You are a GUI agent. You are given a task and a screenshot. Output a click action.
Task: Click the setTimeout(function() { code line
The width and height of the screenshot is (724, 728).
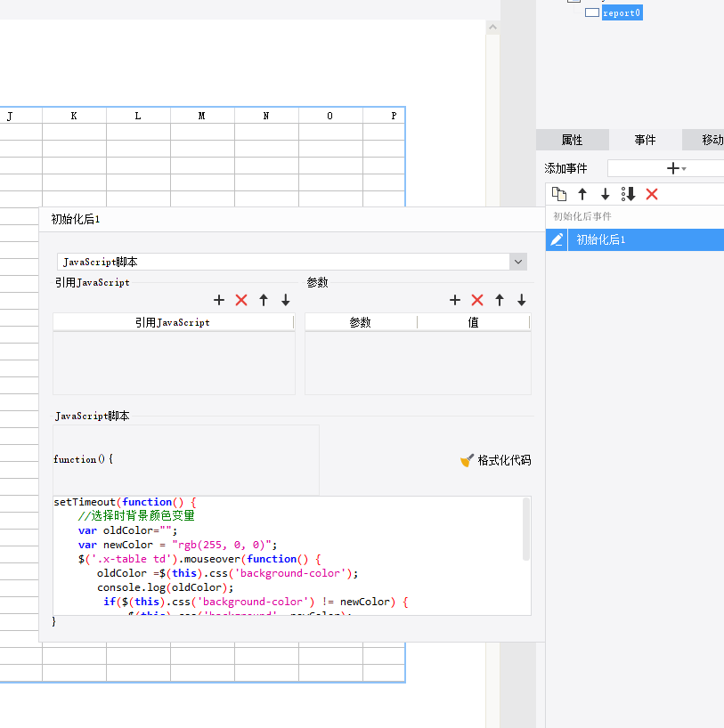(x=125, y=502)
